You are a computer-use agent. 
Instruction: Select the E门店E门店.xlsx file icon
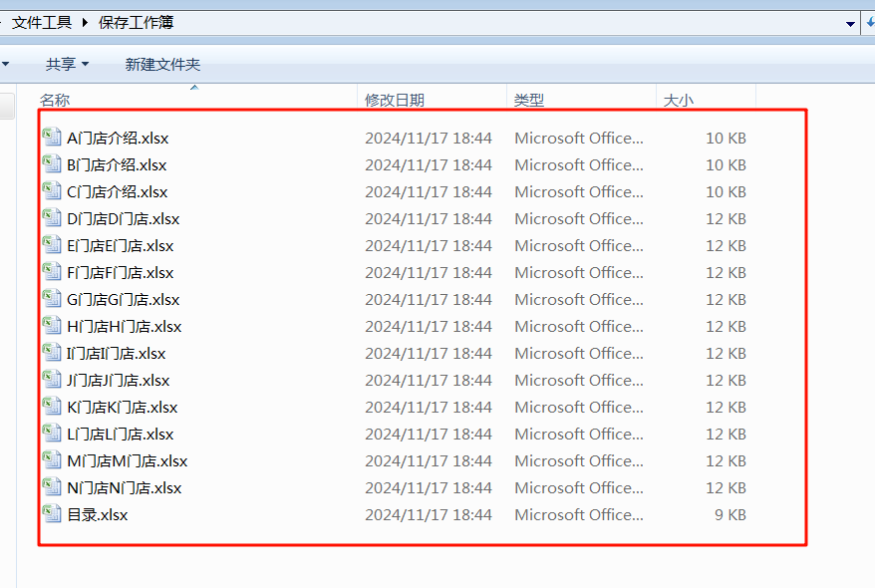pyautogui.click(x=52, y=245)
